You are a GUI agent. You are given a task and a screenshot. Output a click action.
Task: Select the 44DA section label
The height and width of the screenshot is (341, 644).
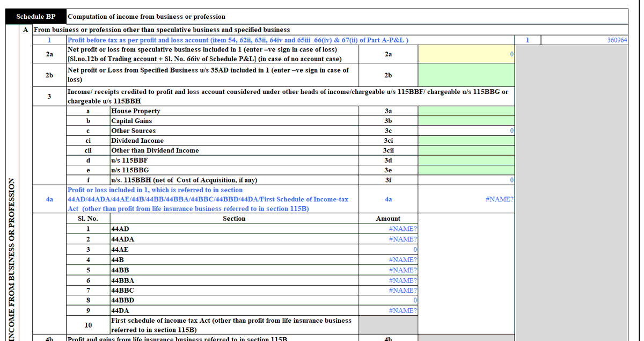[x=234, y=310]
